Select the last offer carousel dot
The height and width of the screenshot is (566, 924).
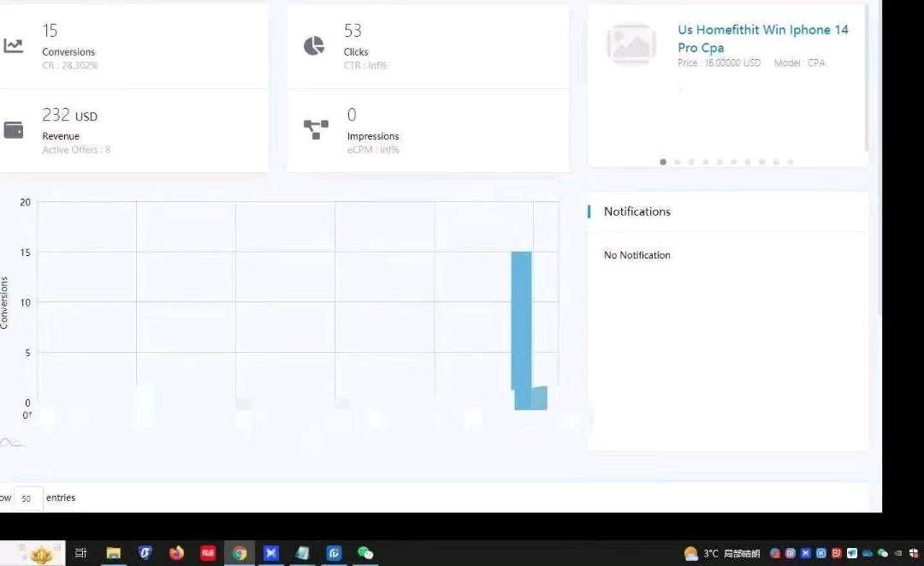(x=791, y=162)
